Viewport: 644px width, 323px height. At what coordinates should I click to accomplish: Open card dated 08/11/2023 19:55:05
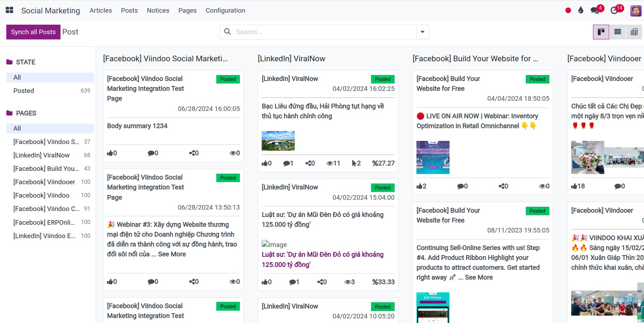[483, 262]
